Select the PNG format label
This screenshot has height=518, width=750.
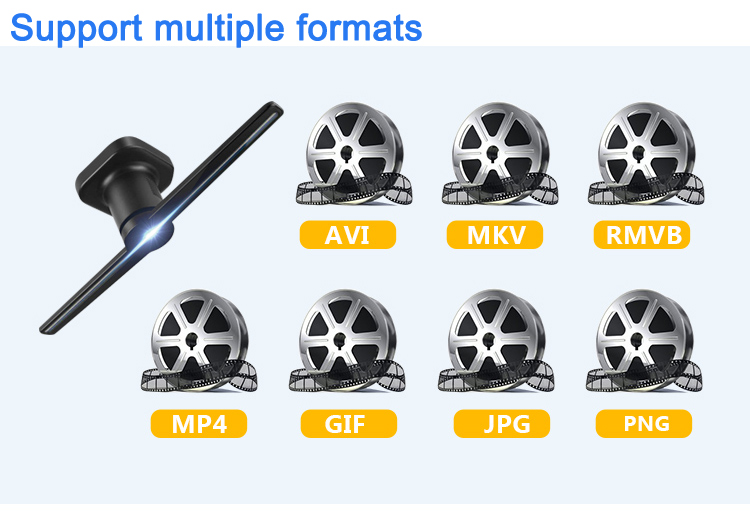[644, 423]
